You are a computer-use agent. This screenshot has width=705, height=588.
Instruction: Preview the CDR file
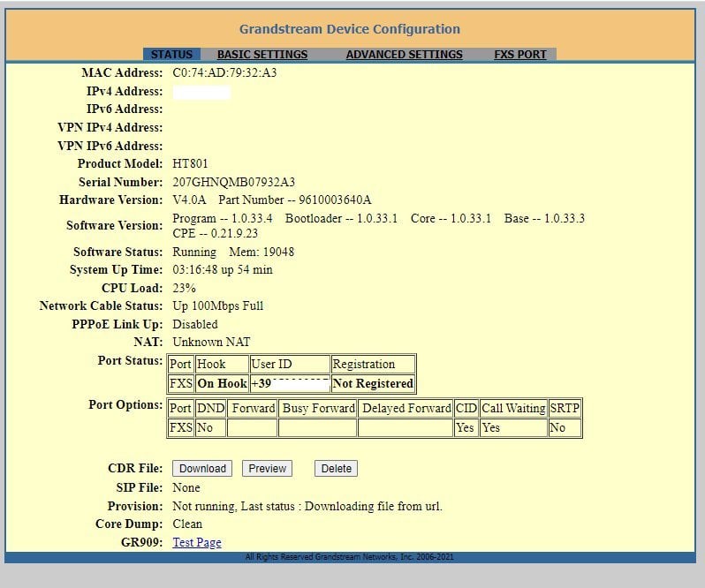[x=267, y=469]
